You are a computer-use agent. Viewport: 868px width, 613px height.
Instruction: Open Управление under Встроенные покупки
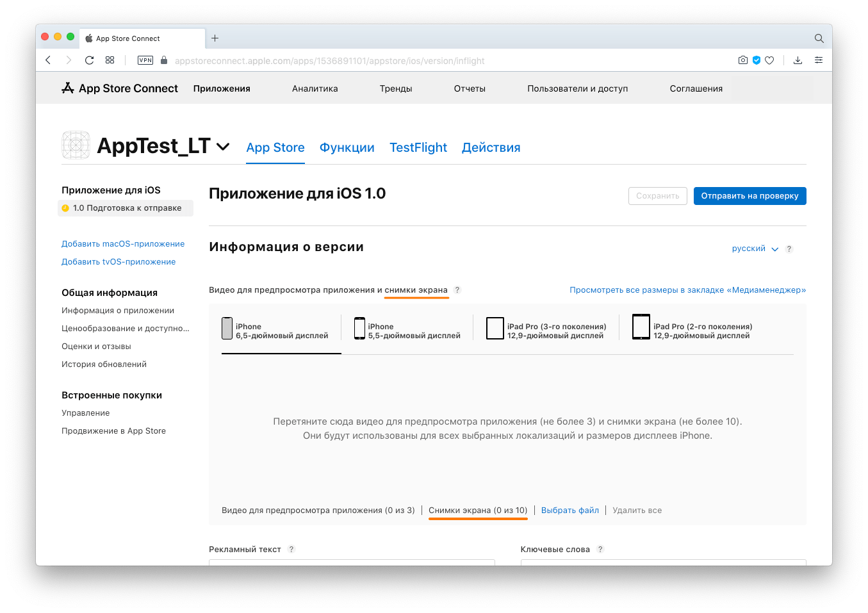86,413
